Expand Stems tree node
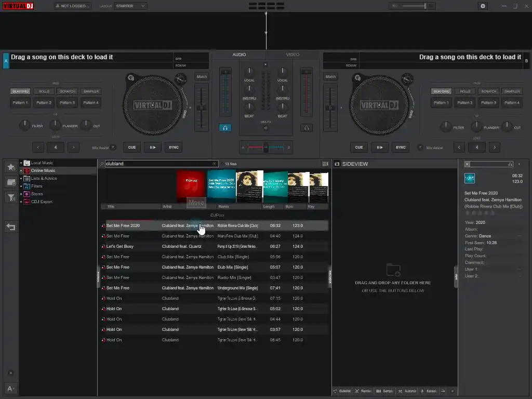The width and height of the screenshot is (532, 399). 21,194
